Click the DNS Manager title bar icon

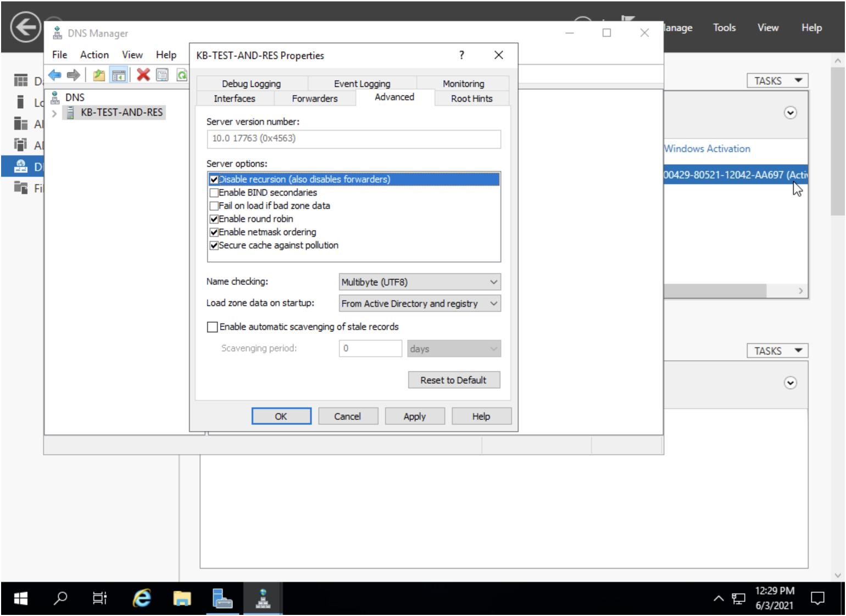pos(57,33)
